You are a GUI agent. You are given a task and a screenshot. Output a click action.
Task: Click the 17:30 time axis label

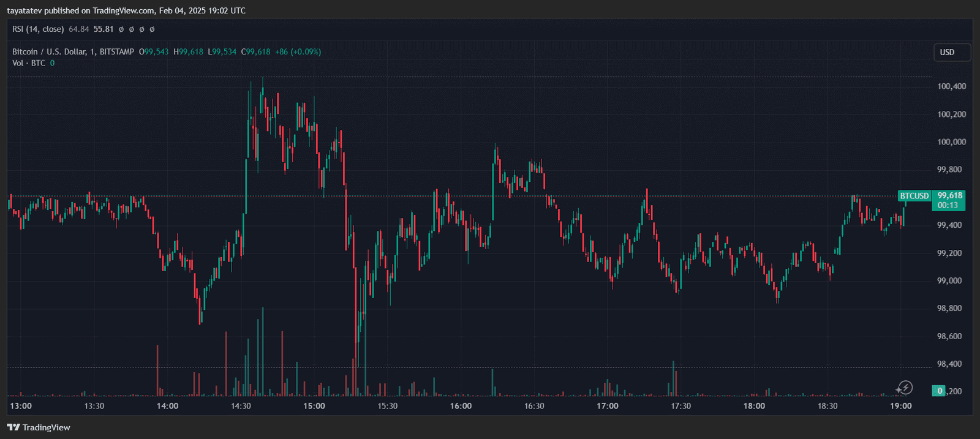pyautogui.click(x=681, y=406)
